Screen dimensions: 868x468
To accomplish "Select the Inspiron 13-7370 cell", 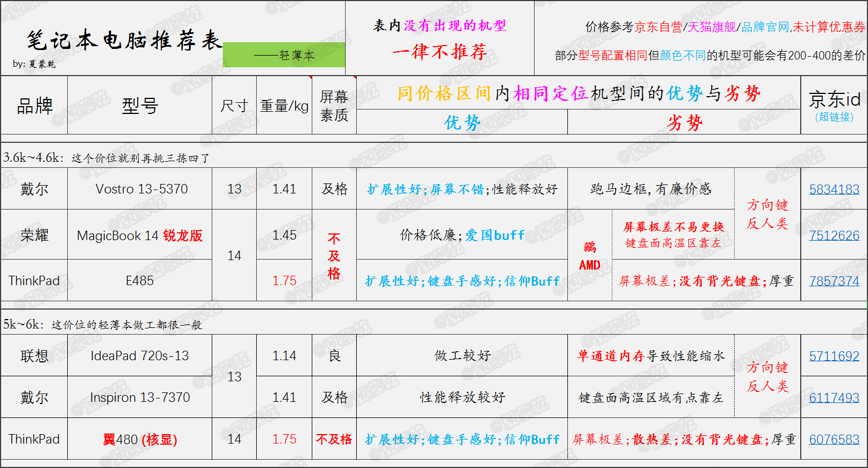I will point(140,397).
